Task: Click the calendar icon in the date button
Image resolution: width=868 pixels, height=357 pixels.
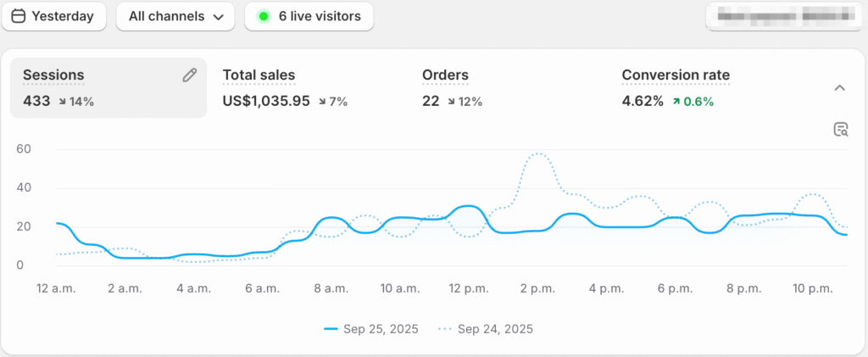Action: (x=19, y=16)
